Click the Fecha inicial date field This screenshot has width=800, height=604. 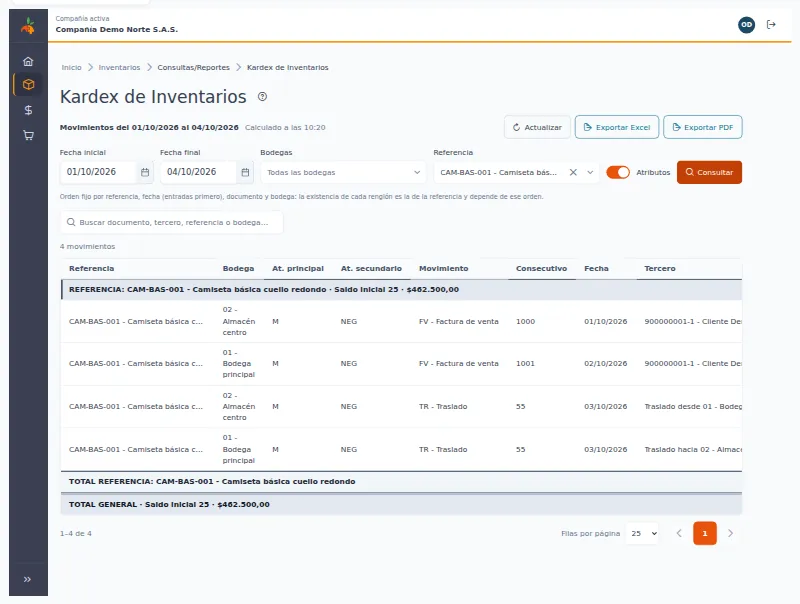click(98, 172)
